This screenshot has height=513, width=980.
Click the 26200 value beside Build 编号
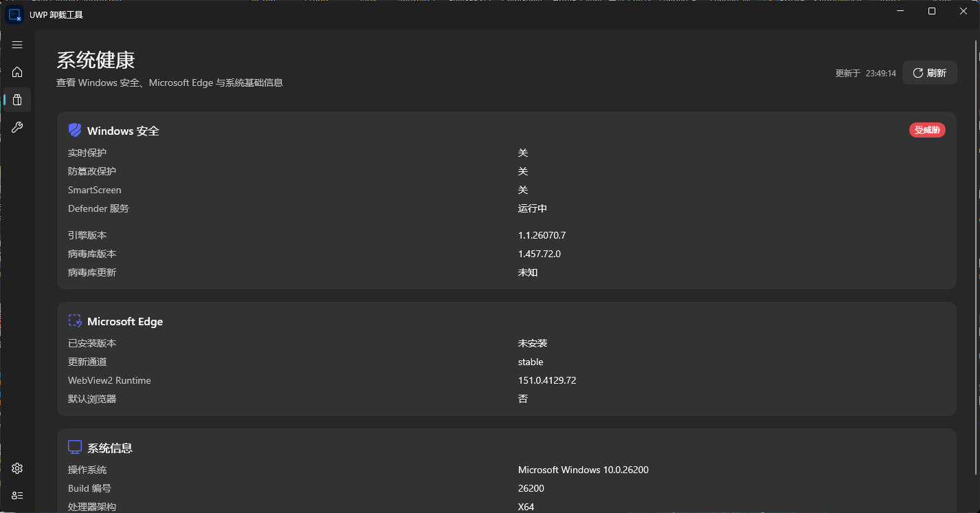(531, 488)
